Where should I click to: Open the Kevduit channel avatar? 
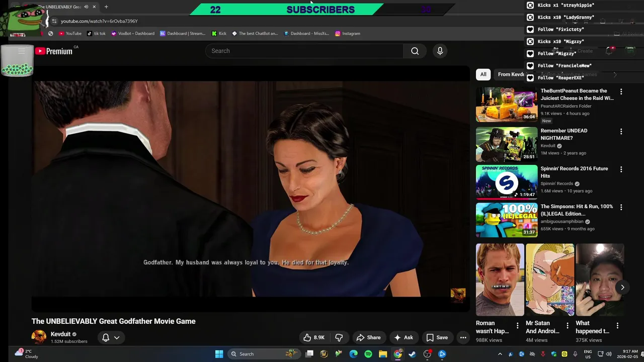click(39, 337)
